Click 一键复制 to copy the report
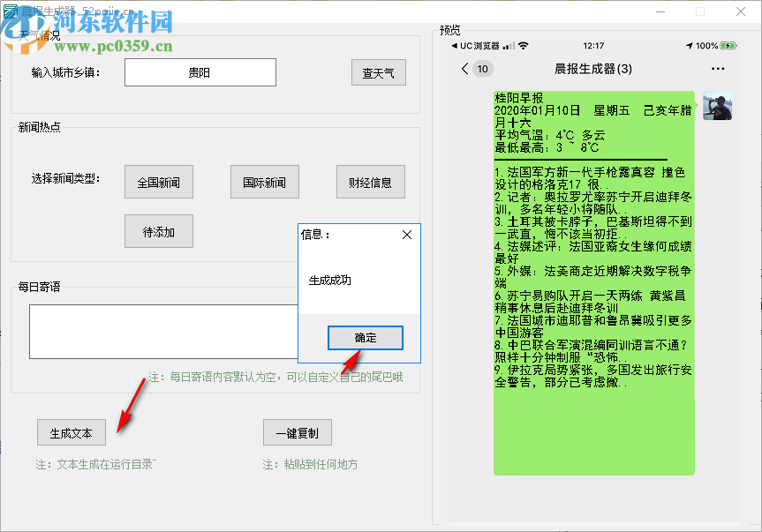The image size is (762, 532). (298, 432)
